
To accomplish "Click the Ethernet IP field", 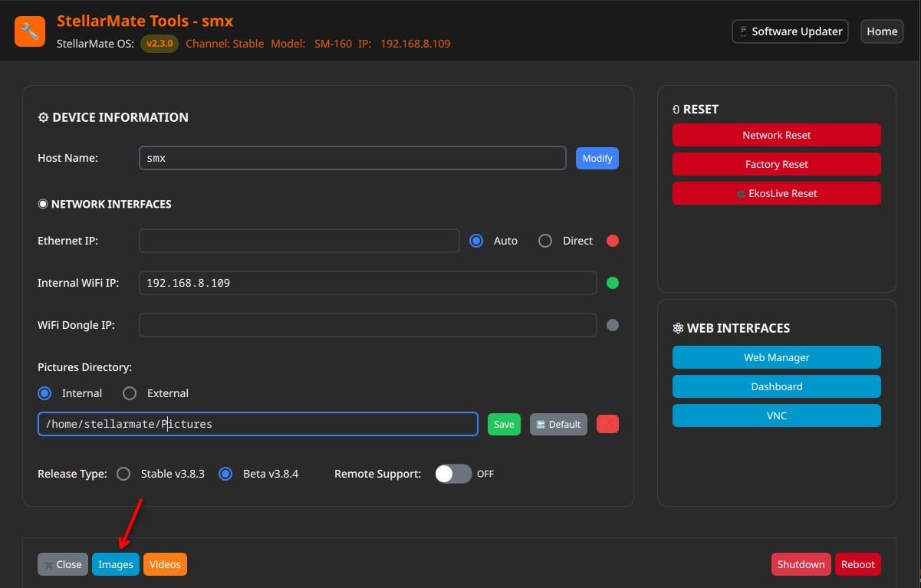I will [x=299, y=241].
